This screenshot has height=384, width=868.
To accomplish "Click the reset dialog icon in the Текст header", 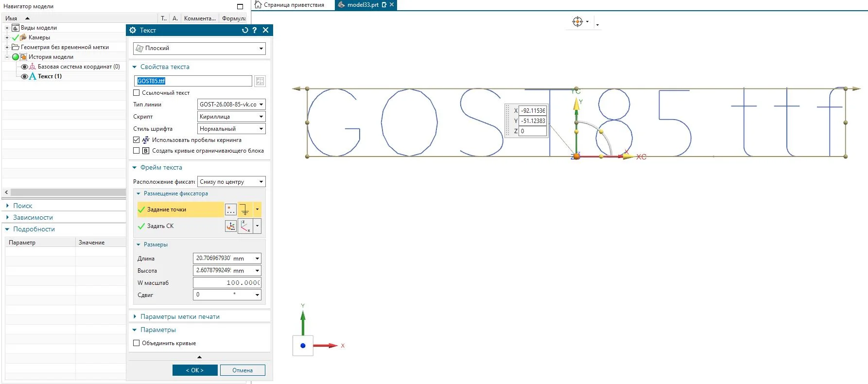I will 245,30.
